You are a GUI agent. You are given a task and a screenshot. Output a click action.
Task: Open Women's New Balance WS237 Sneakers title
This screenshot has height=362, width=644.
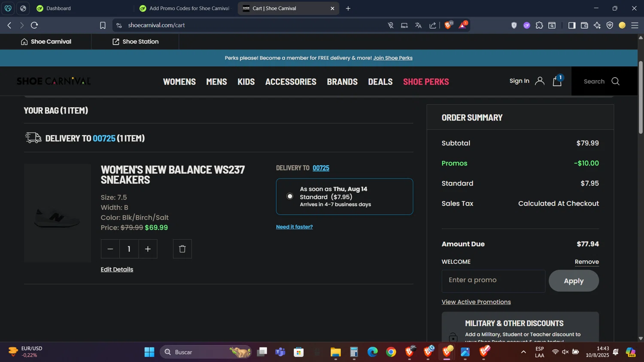point(173,175)
